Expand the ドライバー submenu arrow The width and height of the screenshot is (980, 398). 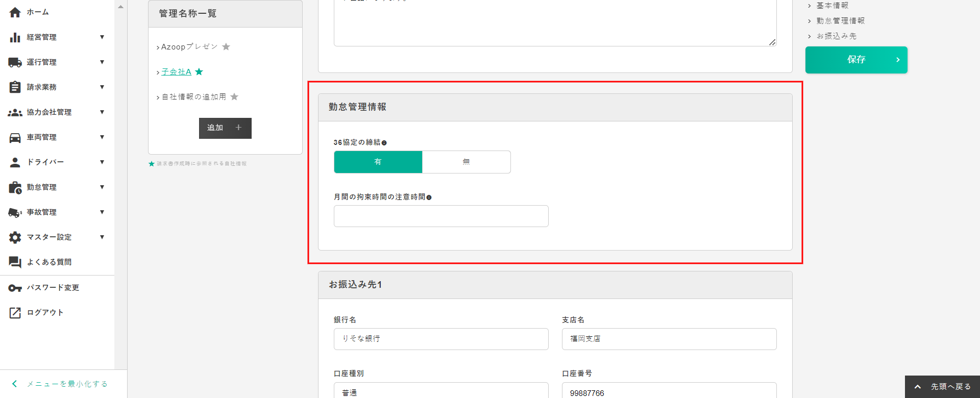pos(102,162)
